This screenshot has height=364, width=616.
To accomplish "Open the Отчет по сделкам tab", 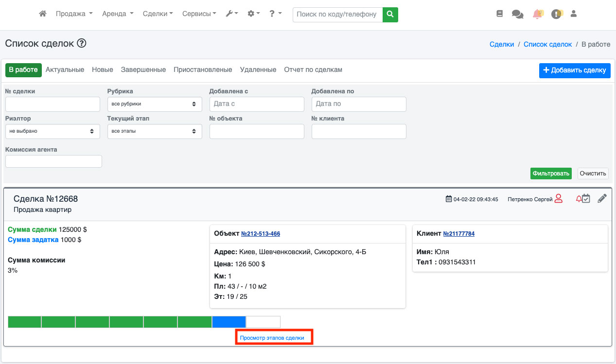I will tap(313, 70).
